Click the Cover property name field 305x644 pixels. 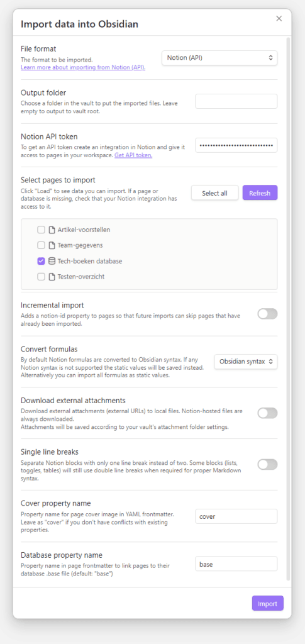[236, 516]
